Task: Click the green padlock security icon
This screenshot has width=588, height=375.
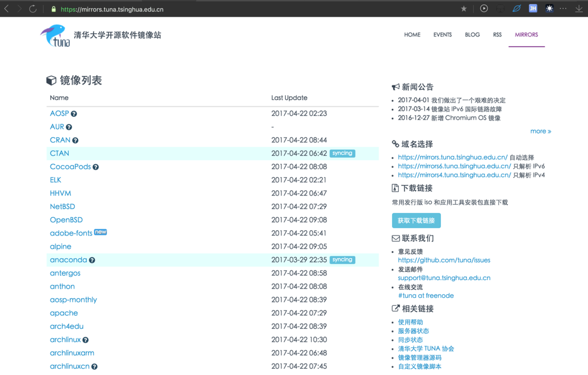Action: 54,9
